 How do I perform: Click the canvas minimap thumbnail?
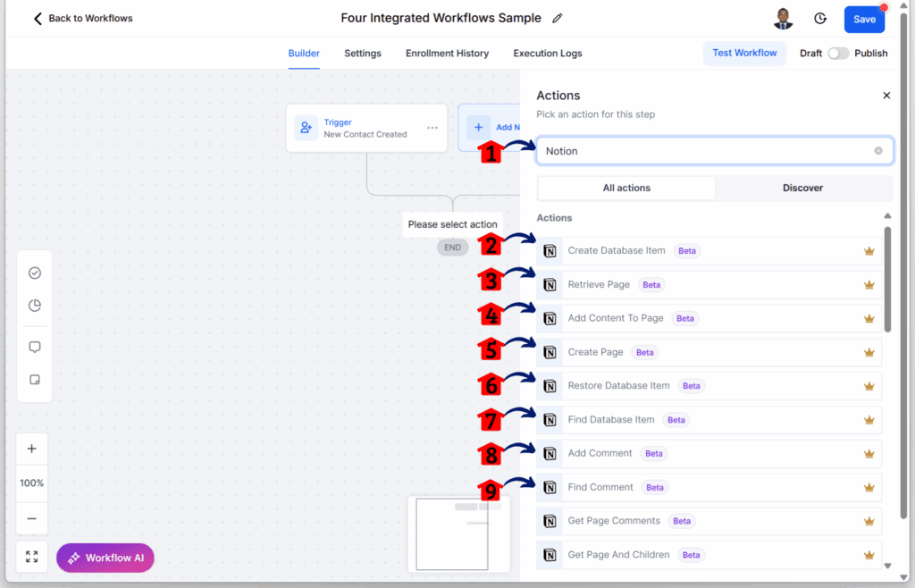tap(458, 533)
